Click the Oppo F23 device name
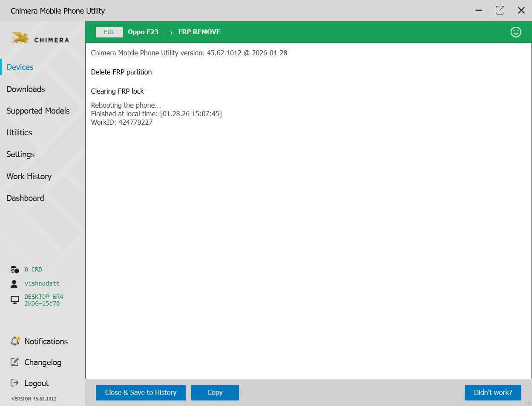The image size is (532, 406). pyautogui.click(x=143, y=32)
